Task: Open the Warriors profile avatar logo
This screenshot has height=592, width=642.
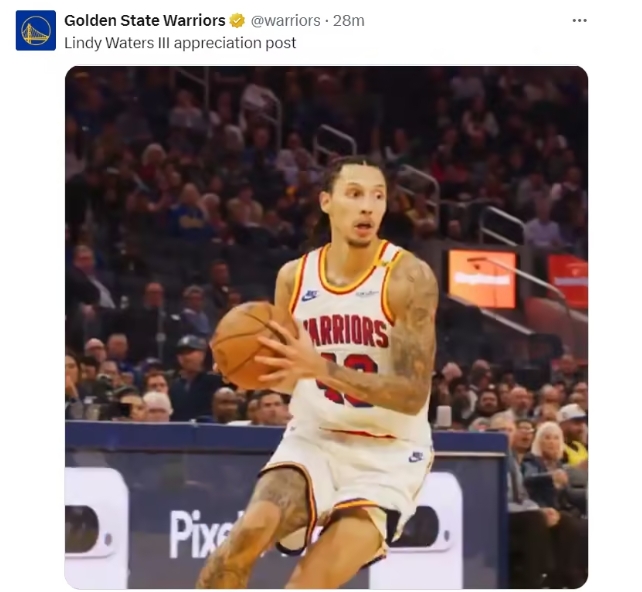Action: [x=36, y=30]
